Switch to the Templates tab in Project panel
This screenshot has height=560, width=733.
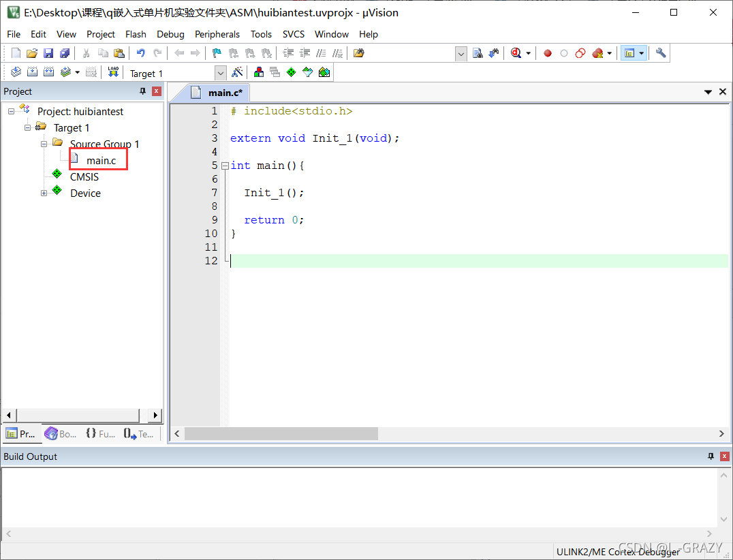coord(139,434)
